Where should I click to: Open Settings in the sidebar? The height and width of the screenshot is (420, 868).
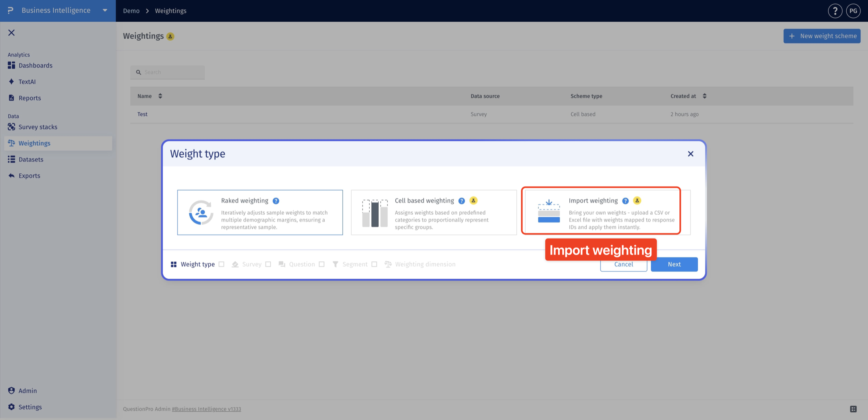click(x=30, y=407)
